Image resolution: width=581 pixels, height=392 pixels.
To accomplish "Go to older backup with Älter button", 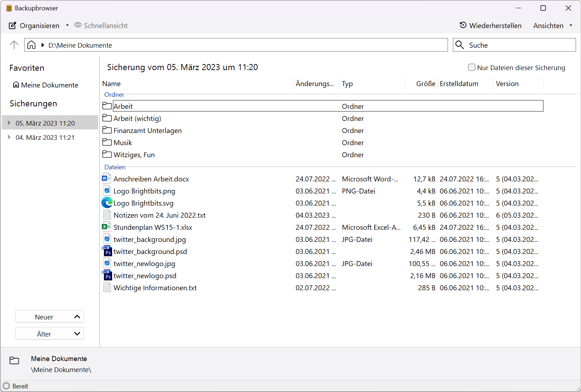I will [49, 334].
